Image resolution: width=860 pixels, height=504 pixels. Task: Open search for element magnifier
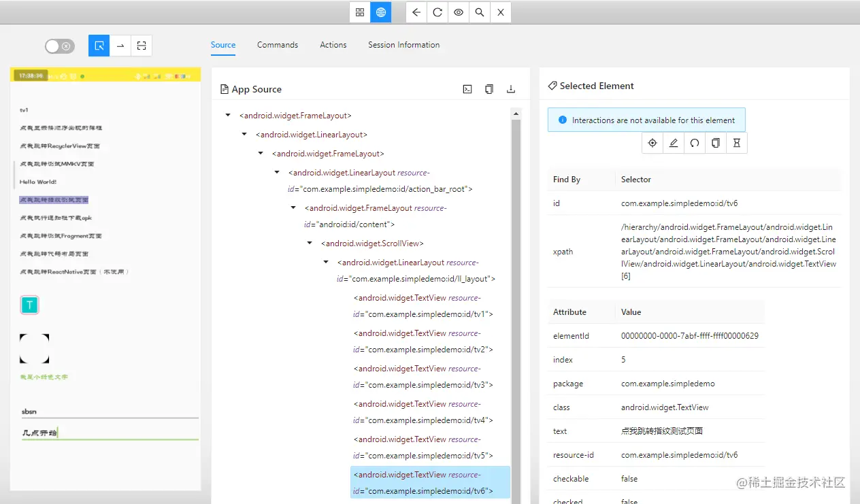tap(480, 12)
